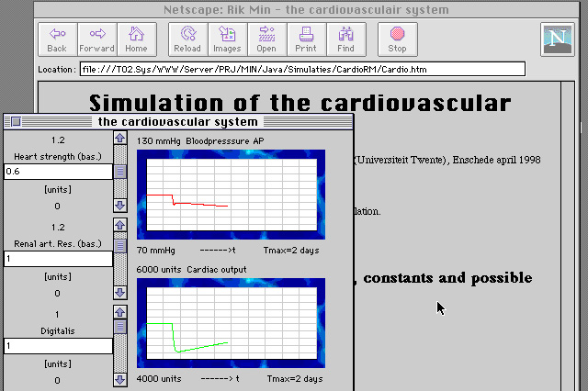
Task: Click the '70 mmHg' axis label
Action: [x=155, y=251]
